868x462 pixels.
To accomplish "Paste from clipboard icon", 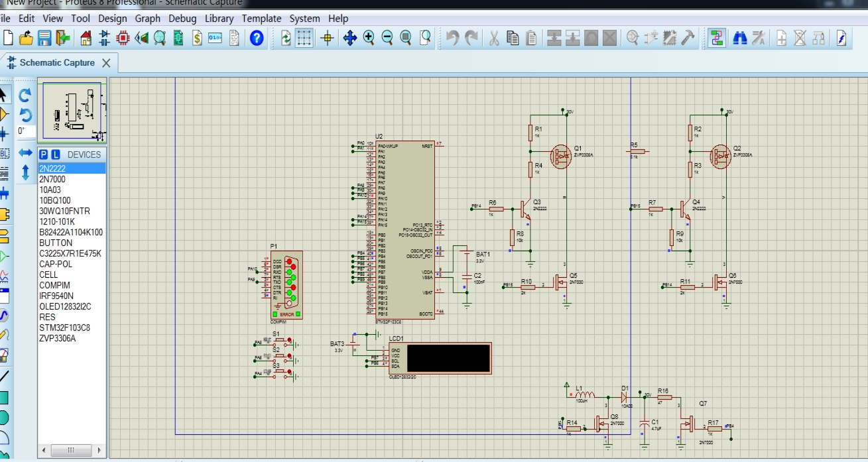I will click(531, 38).
